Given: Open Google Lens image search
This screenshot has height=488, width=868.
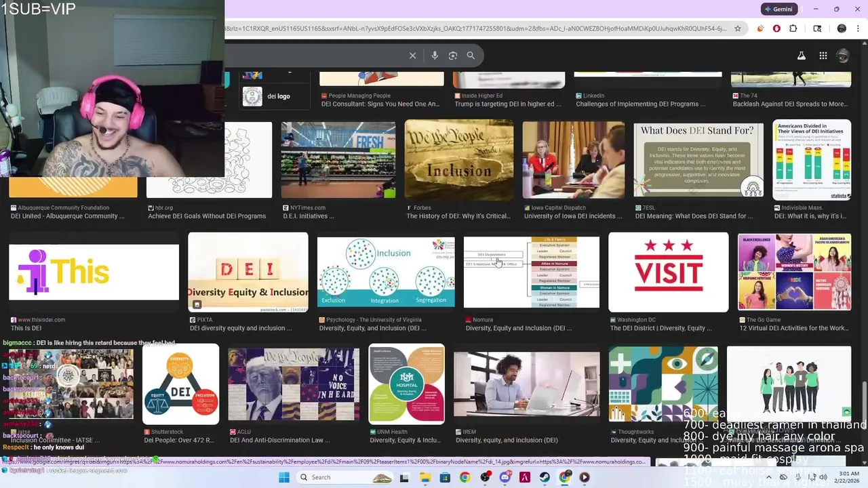Looking at the screenshot, I should pos(453,56).
